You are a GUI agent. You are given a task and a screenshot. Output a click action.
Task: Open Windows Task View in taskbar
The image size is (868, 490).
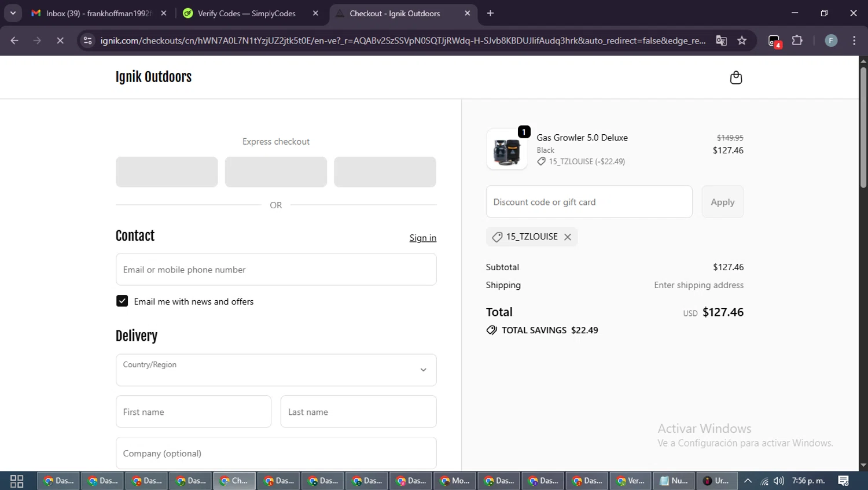point(17,481)
